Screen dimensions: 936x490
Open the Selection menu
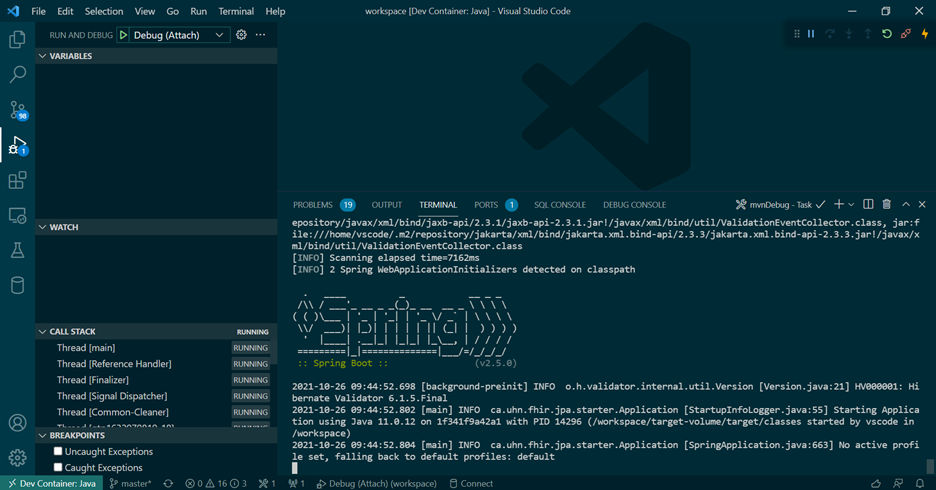tap(104, 11)
